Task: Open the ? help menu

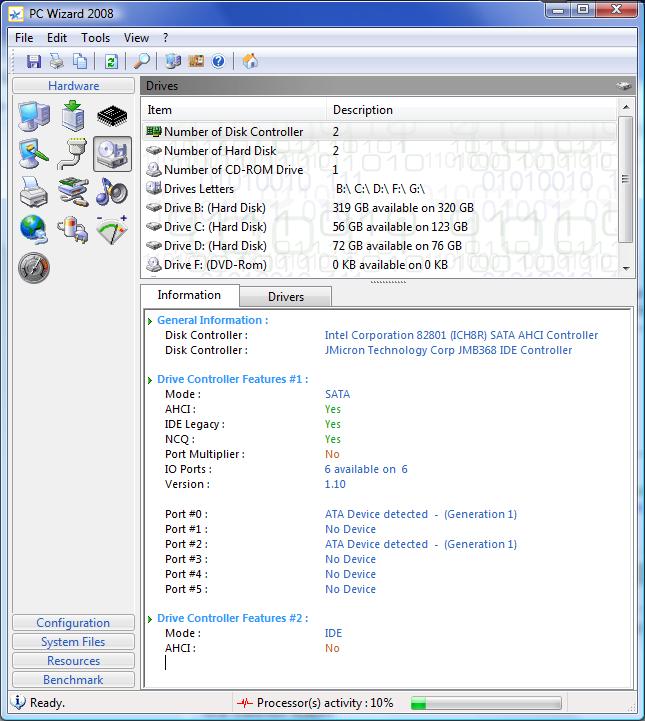Action: click(166, 38)
